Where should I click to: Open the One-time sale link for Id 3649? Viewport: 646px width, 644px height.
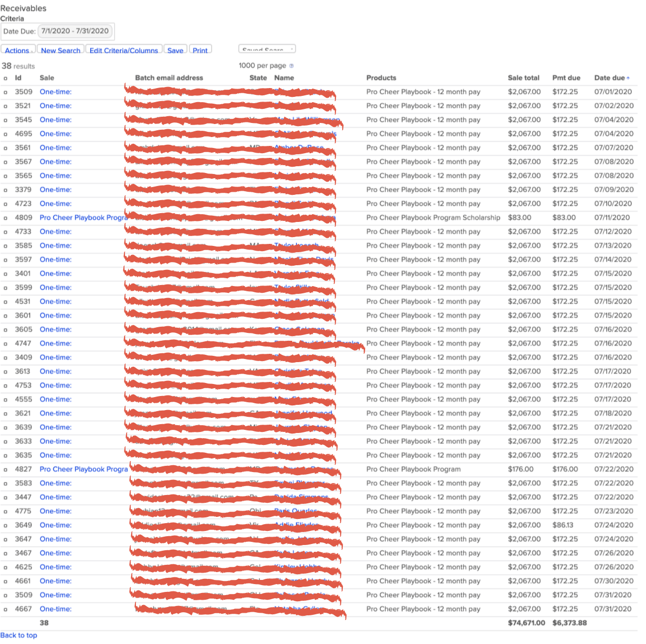point(56,525)
